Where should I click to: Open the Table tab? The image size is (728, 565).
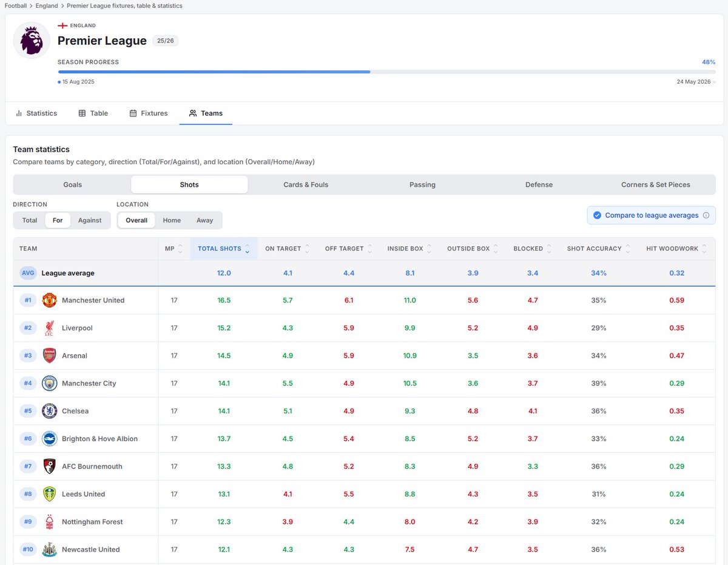[93, 113]
